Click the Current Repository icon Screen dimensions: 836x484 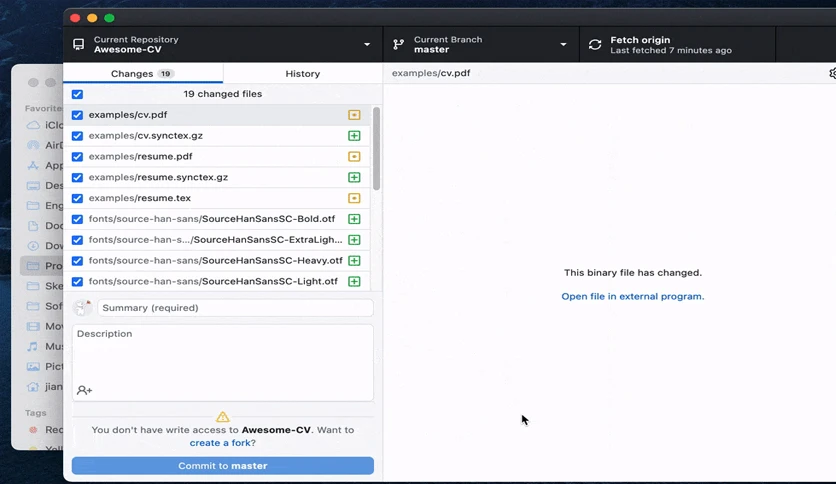(x=78, y=44)
